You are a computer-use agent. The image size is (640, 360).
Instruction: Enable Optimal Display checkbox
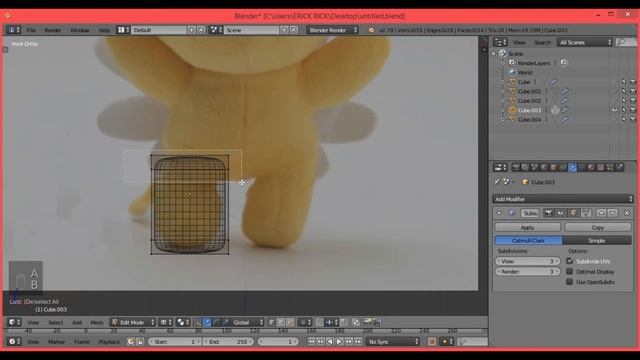click(x=570, y=271)
